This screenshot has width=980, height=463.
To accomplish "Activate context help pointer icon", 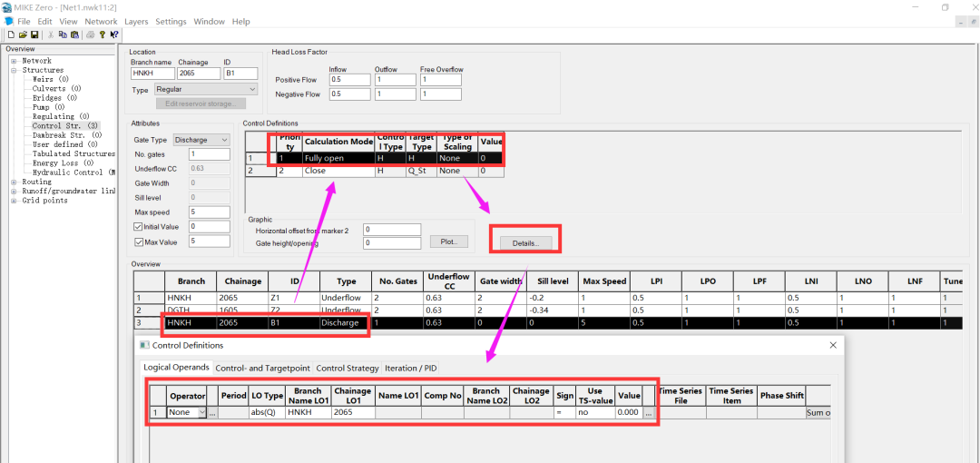I will [x=113, y=35].
